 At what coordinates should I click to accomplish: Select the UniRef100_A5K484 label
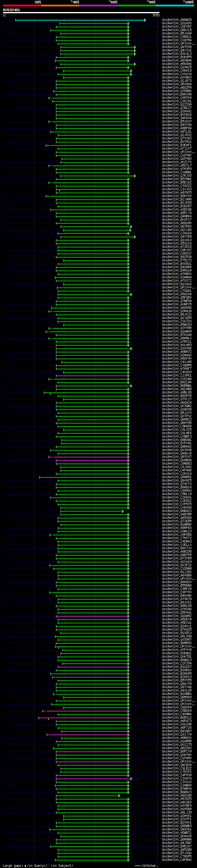click(x=177, y=64)
